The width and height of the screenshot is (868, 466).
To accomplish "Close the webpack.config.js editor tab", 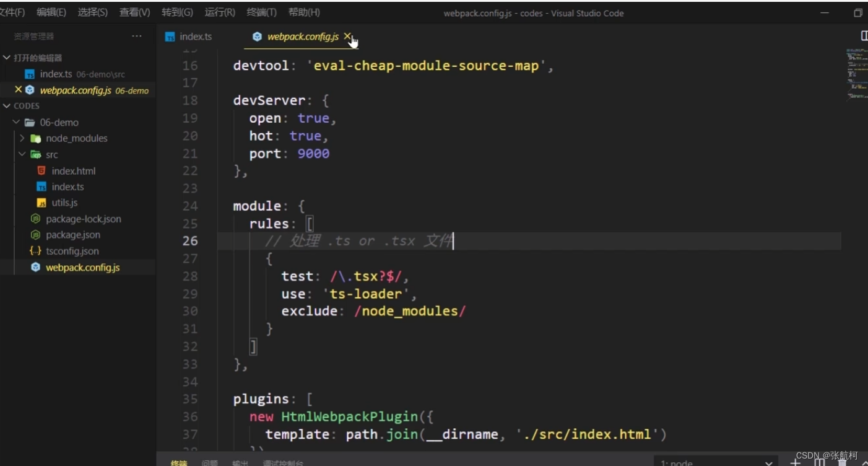I will pos(347,37).
